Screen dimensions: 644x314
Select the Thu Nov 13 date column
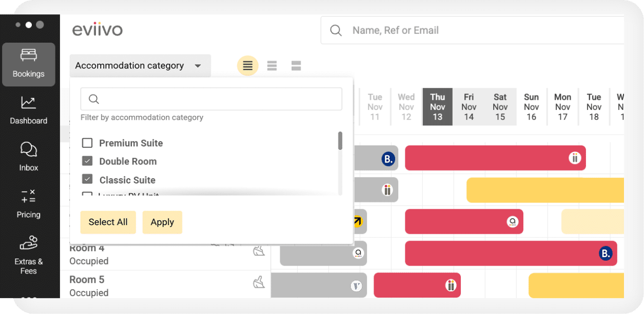coord(437,107)
